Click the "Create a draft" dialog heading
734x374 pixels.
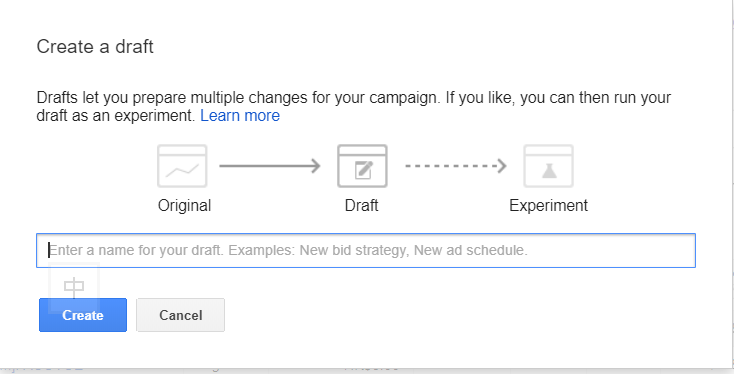pyautogui.click(x=95, y=47)
